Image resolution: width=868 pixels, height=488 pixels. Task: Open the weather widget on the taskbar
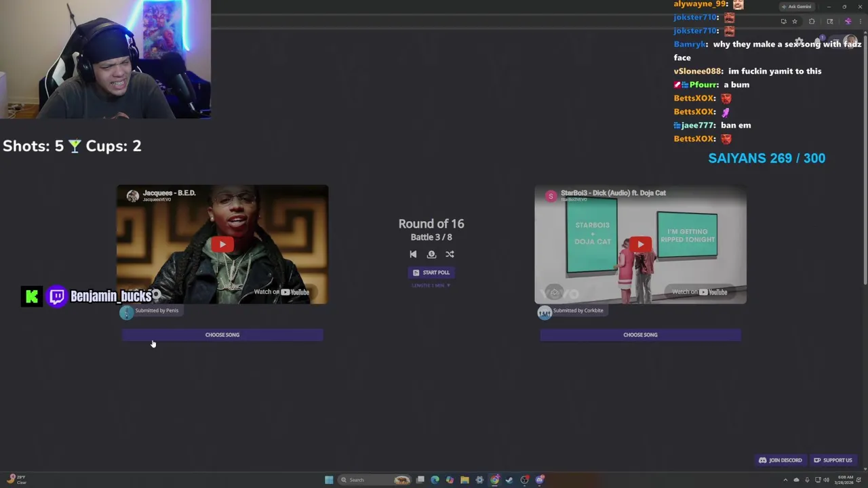16,480
